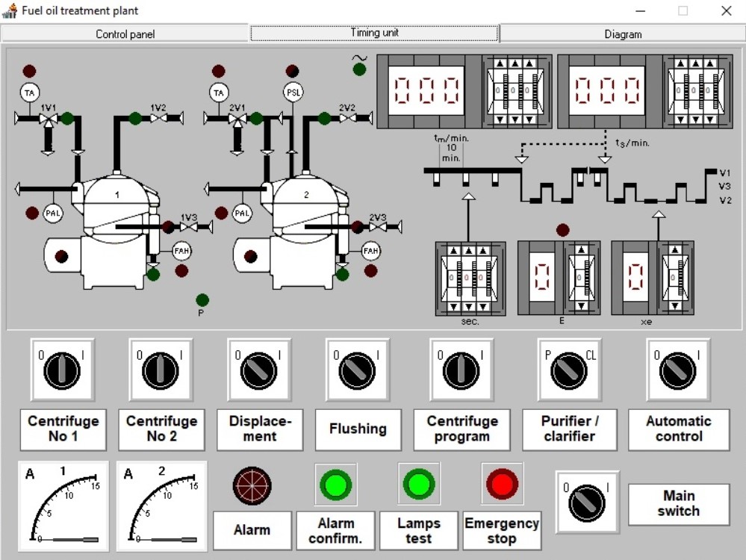746x560 pixels.
Task: Increment middle digit of sec. thumbwheel
Action: 469,251
